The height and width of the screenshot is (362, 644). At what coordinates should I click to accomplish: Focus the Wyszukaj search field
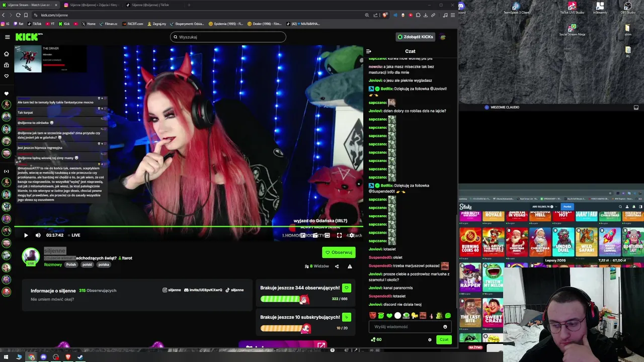[228, 37]
